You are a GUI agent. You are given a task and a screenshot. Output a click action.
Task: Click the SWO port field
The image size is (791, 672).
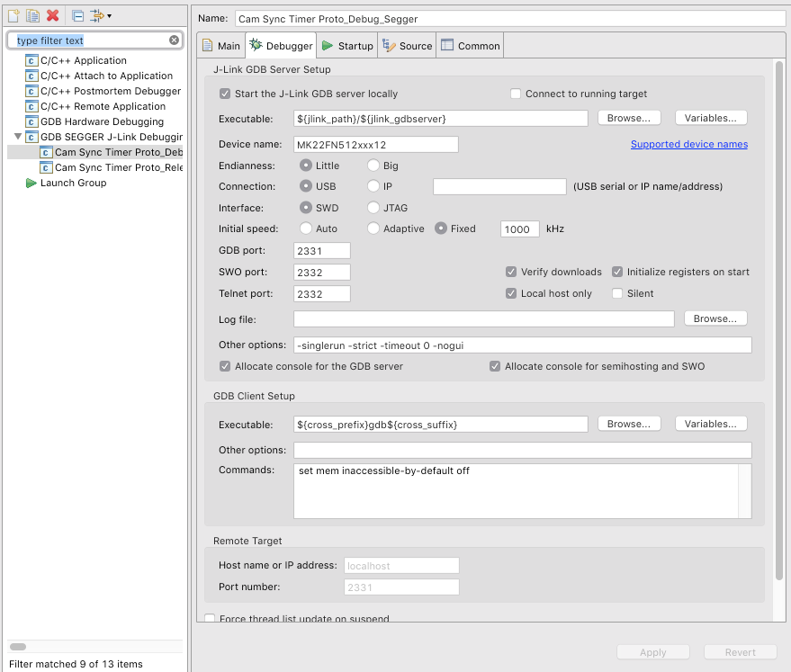(x=322, y=273)
